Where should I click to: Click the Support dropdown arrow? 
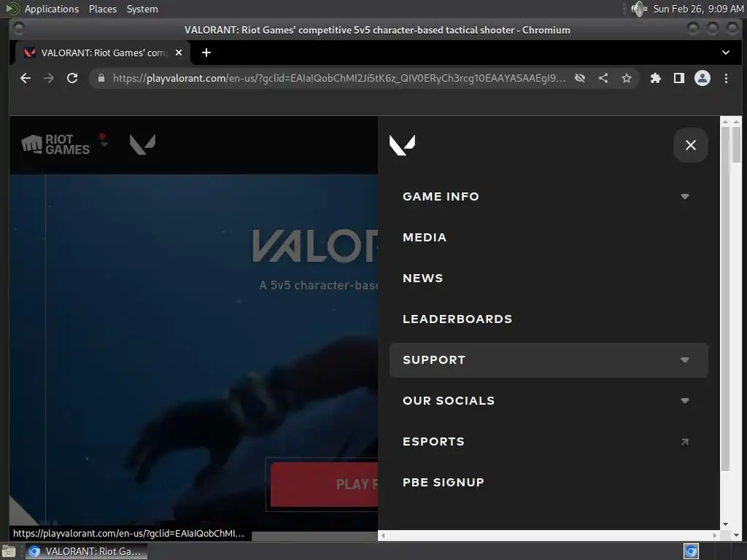pos(684,360)
